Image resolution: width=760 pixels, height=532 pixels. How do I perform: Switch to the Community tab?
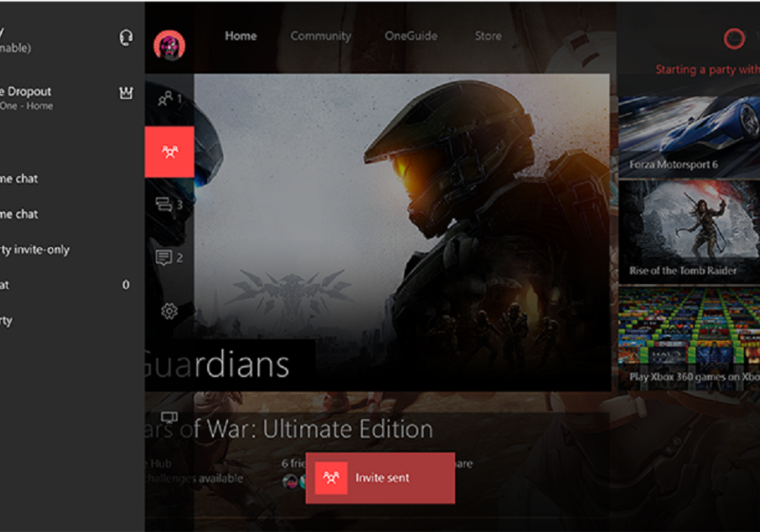pyautogui.click(x=320, y=36)
